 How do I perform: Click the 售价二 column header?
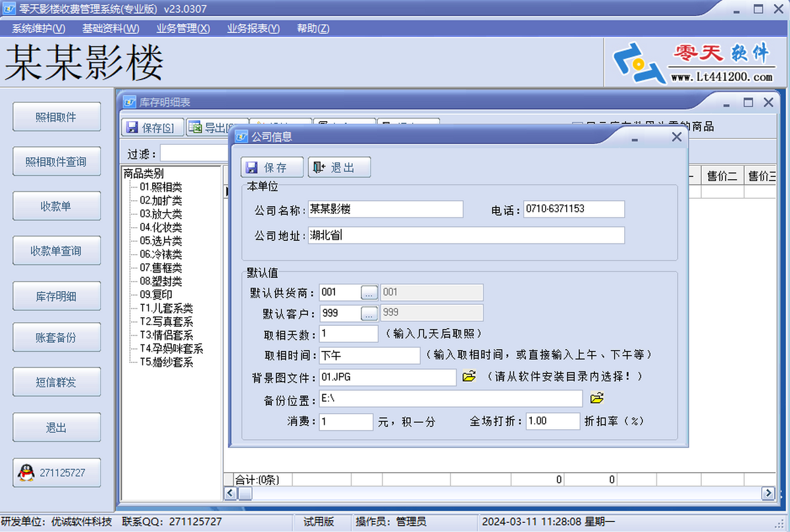[x=722, y=176]
